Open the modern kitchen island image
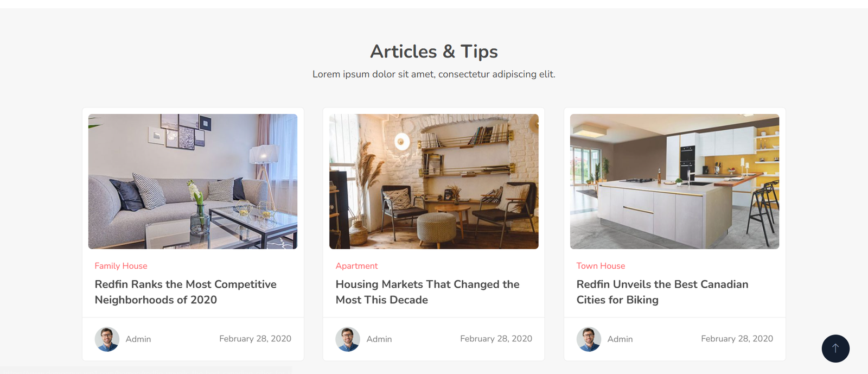The height and width of the screenshot is (374, 868). coord(674,181)
